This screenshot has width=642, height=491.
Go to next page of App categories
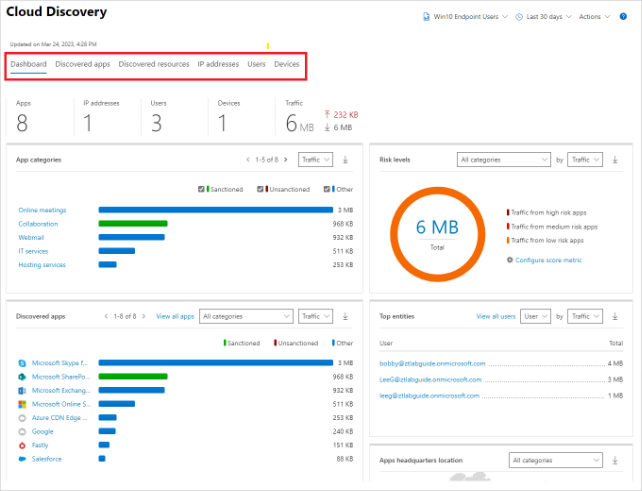[289, 159]
